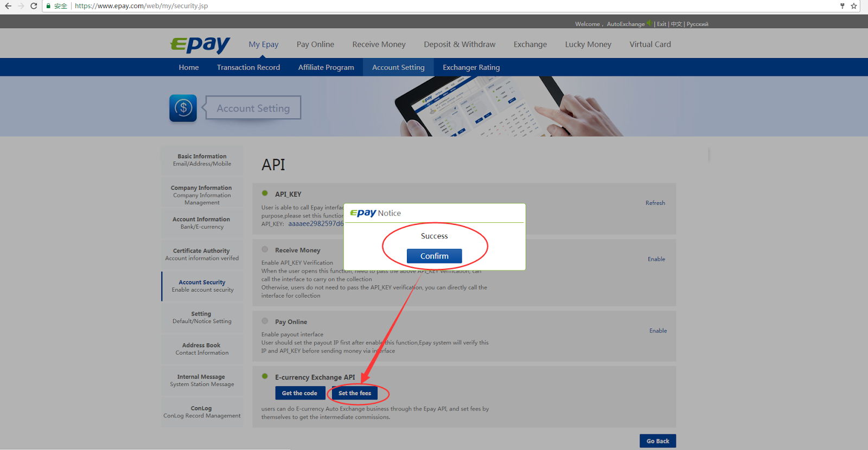The height and width of the screenshot is (450, 868).
Task: Open Exchange menu
Action: (530, 44)
